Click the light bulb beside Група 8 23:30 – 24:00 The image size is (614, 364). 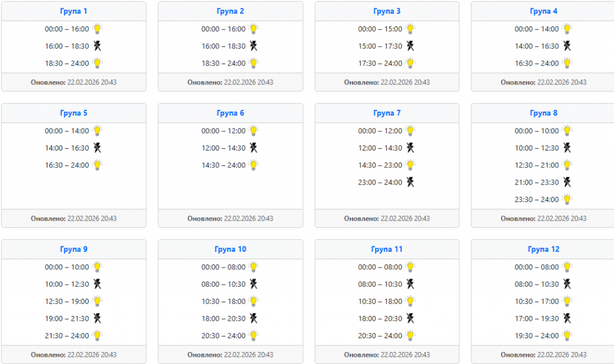567,199
